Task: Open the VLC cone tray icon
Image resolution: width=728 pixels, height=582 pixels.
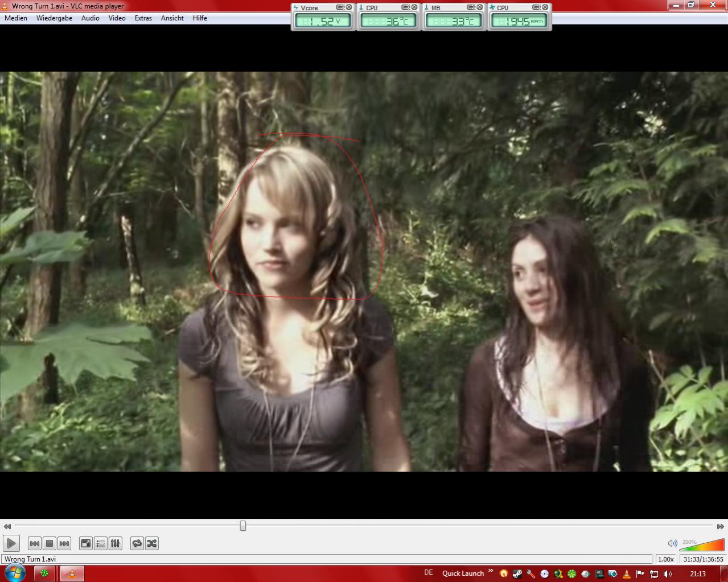Action: point(627,573)
